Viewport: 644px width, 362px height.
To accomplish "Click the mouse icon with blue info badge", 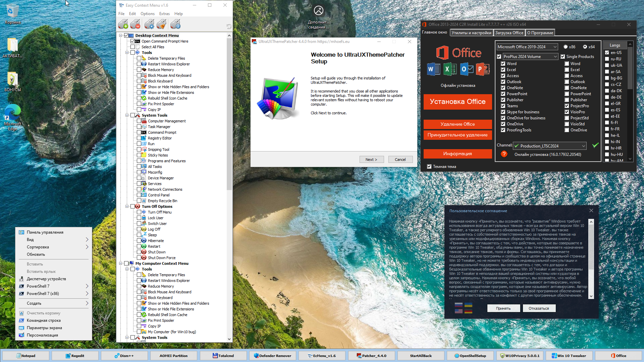I will [x=175, y=24].
